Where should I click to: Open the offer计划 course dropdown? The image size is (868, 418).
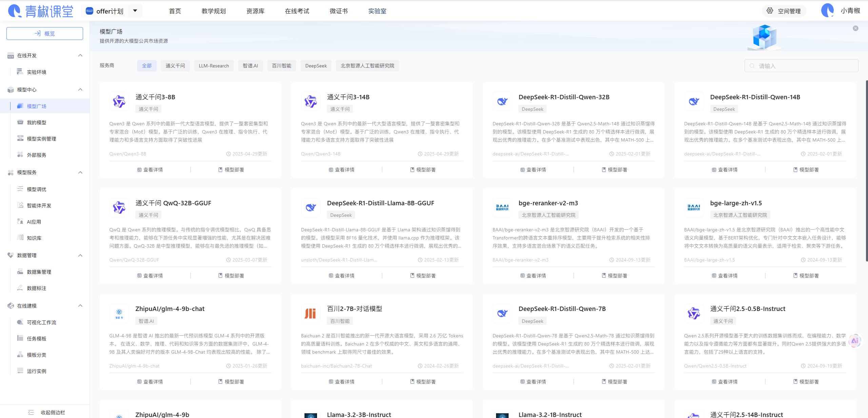pos(135,11)
